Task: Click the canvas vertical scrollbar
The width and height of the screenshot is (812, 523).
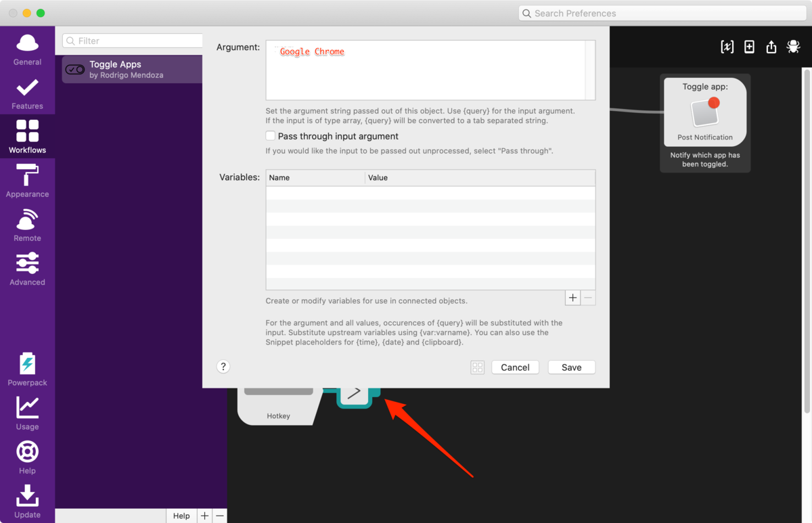Action: pos(807,240)
